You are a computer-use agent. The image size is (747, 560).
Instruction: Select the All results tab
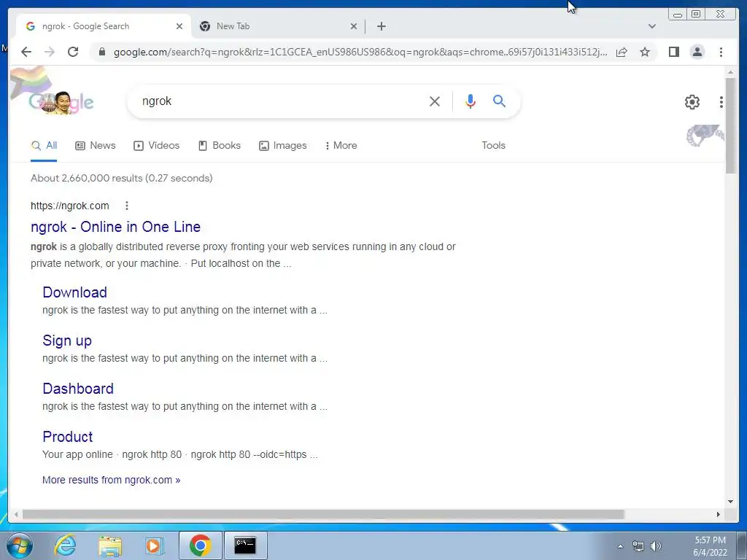(x=44, y=146)
